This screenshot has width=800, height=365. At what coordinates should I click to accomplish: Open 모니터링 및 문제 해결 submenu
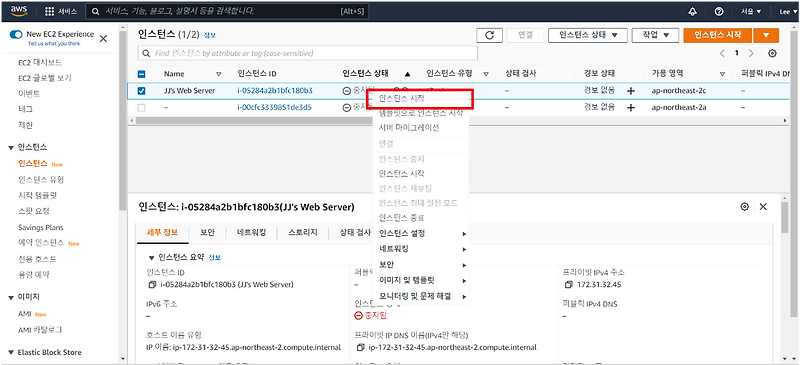(421, 296)
